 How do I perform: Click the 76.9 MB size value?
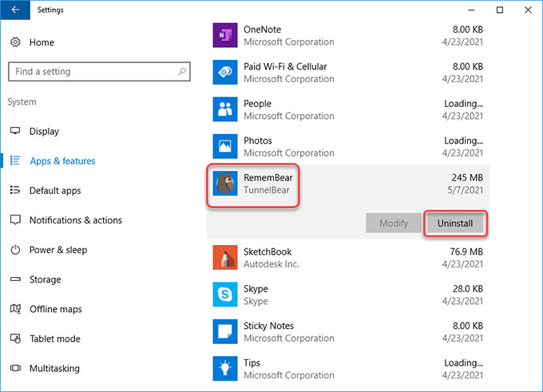466,251
